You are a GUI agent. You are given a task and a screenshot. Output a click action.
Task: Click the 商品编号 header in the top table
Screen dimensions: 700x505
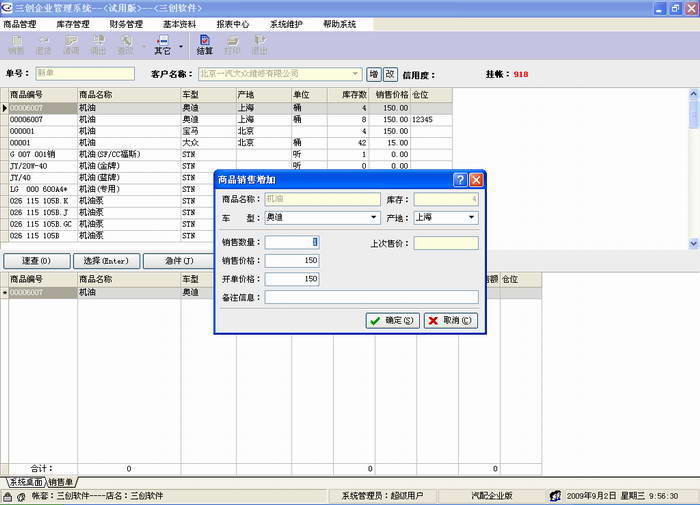tap(43, 95)
